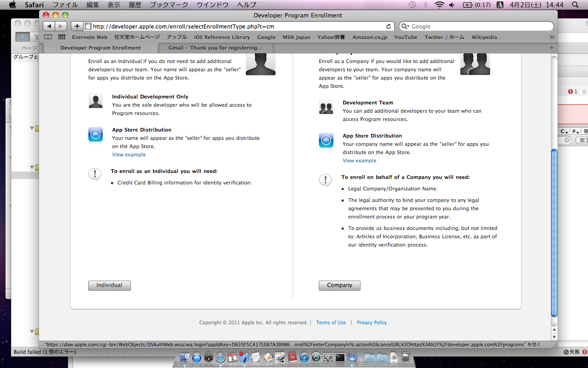The image size is (588, 368).
Task: Open the Trash in the Dock
Action: click(405, 357)
